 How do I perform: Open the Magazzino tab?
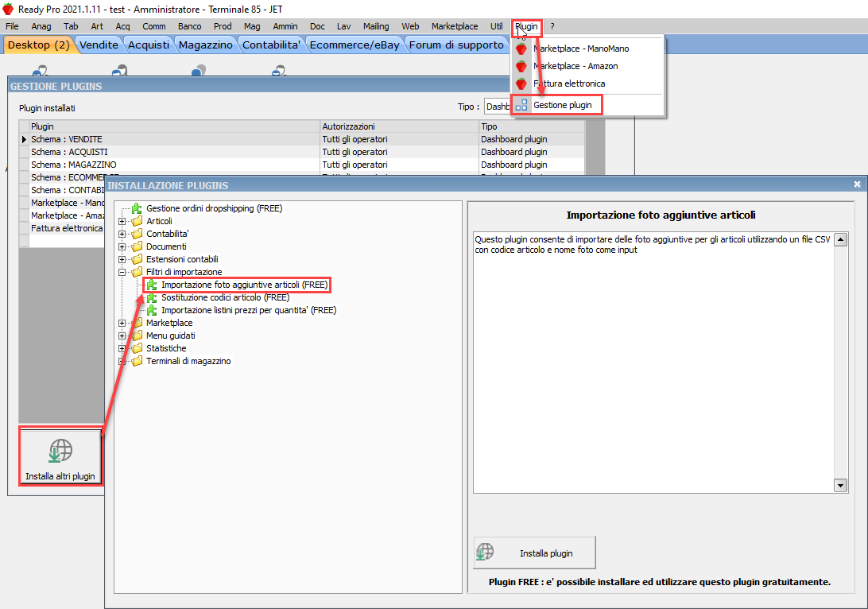click(x=205, y=45)
